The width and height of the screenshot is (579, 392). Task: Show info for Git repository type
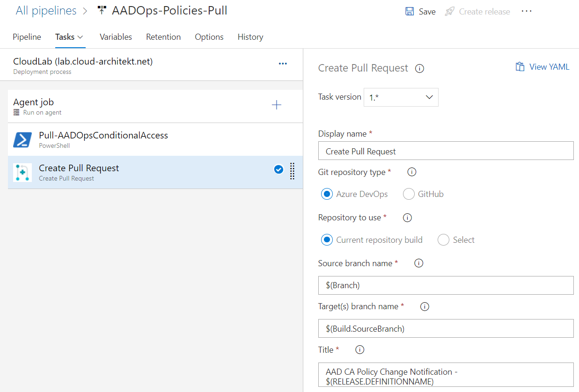pyautogui.click(x=412, y=172)
